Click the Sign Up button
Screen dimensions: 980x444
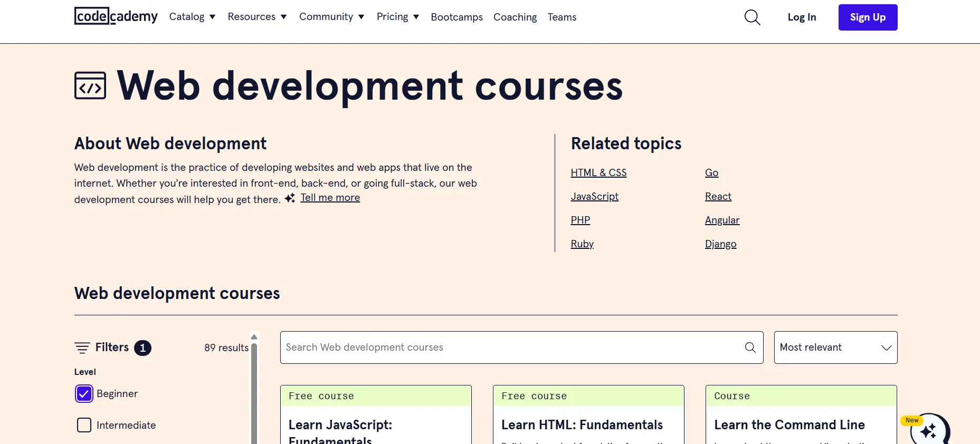pyautogui.click(x=868, y=17)
